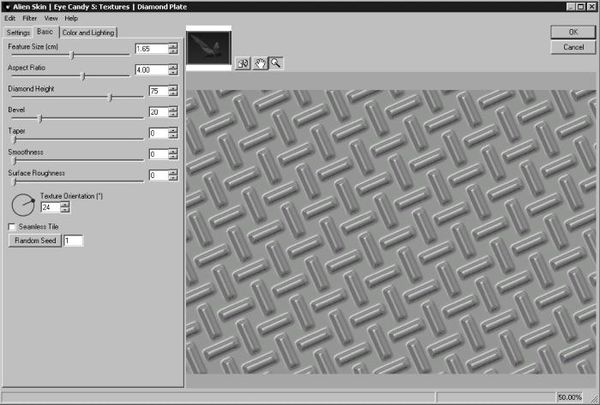Click the Texture Orientation angle dial

[22, 204]
